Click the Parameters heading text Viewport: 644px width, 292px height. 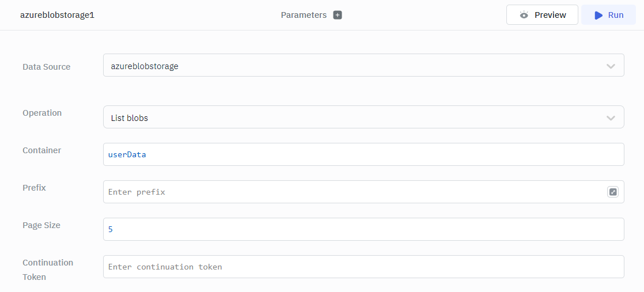click(x=304, y=15)
